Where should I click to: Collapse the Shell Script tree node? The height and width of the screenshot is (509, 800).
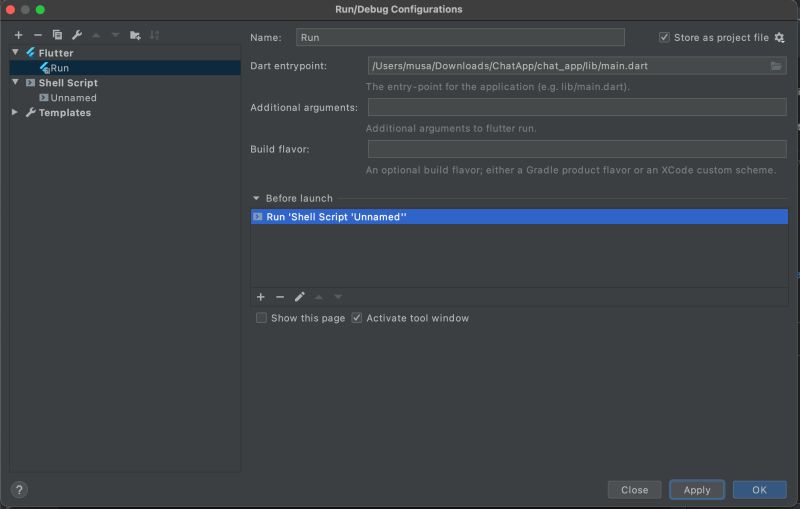15,82
